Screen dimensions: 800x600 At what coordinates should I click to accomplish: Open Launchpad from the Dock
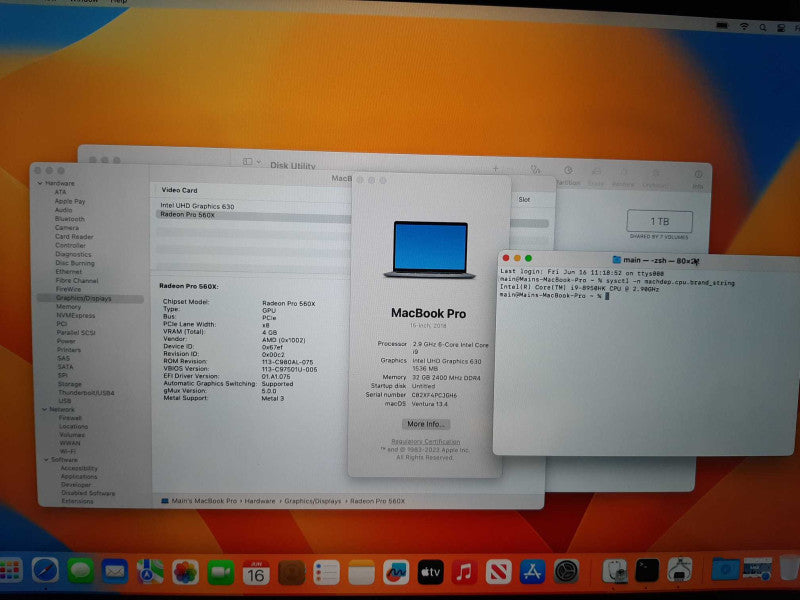coord(11,570)
